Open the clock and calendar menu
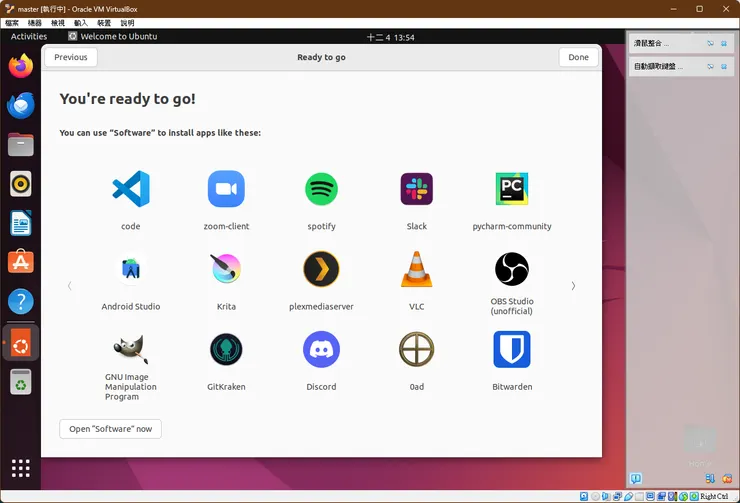The image size is (740, 503). pos(390,37)
